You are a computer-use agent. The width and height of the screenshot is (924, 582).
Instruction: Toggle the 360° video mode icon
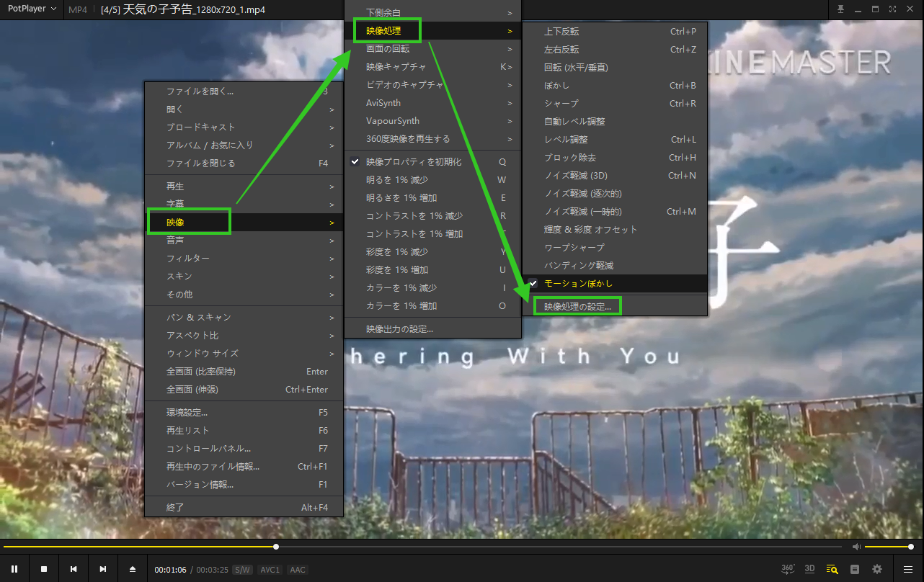pyautogui.click(x=788, y=569)
